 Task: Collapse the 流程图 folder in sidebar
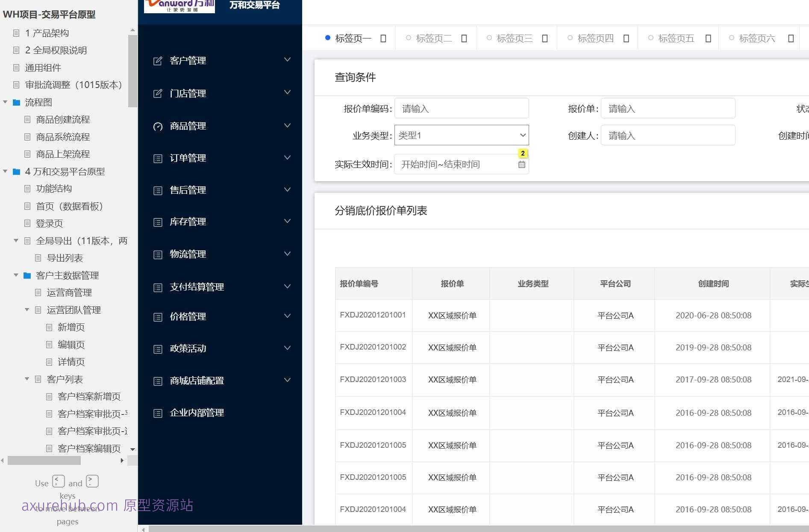coord(5,102)
